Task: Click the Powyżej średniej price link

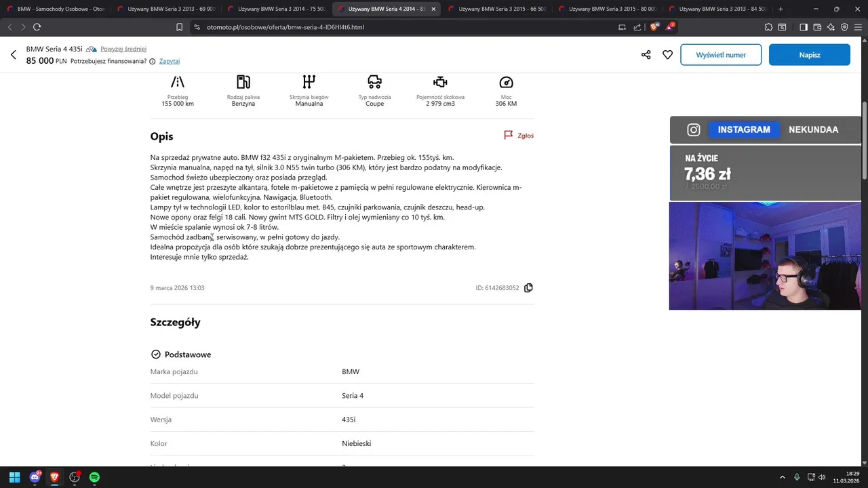Action: coord(123,49)
